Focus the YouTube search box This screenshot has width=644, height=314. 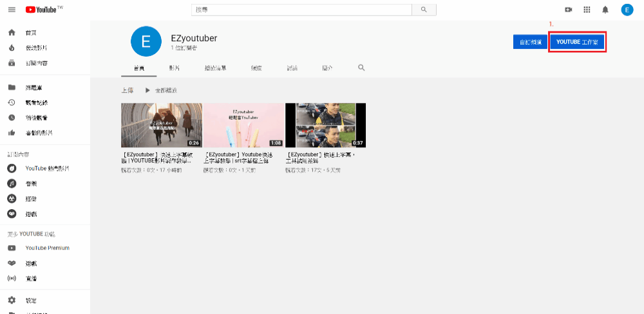[302, 10]
